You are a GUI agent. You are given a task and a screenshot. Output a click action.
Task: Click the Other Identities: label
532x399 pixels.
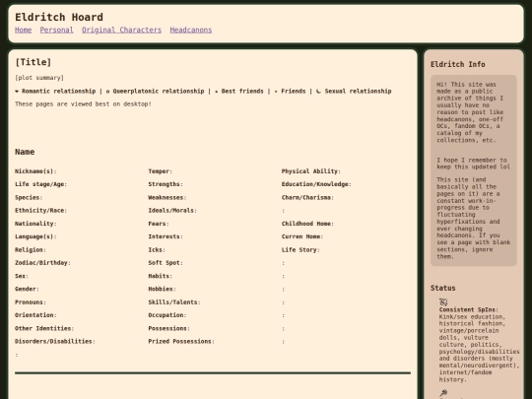44,328
